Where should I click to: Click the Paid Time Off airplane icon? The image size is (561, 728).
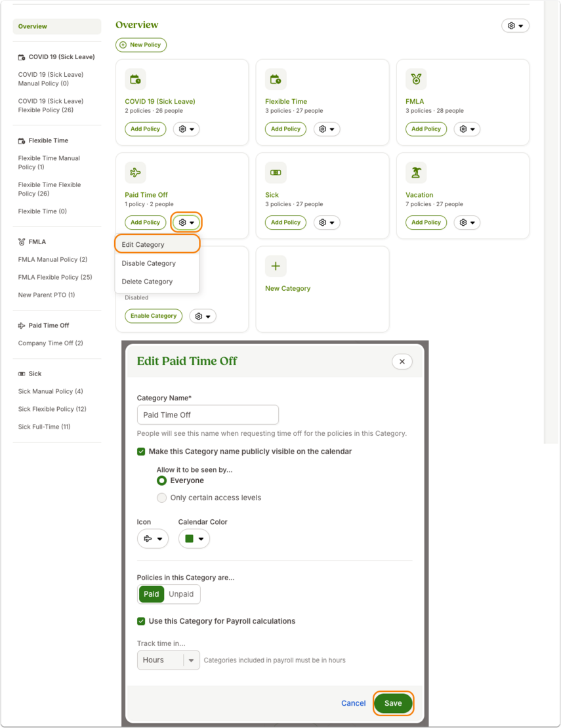(136, 173)
